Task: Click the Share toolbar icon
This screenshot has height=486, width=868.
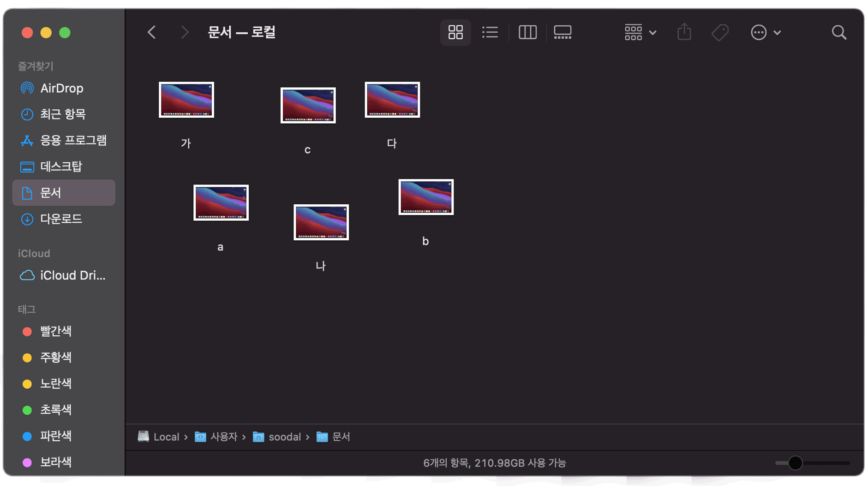Action: [684, 32]
